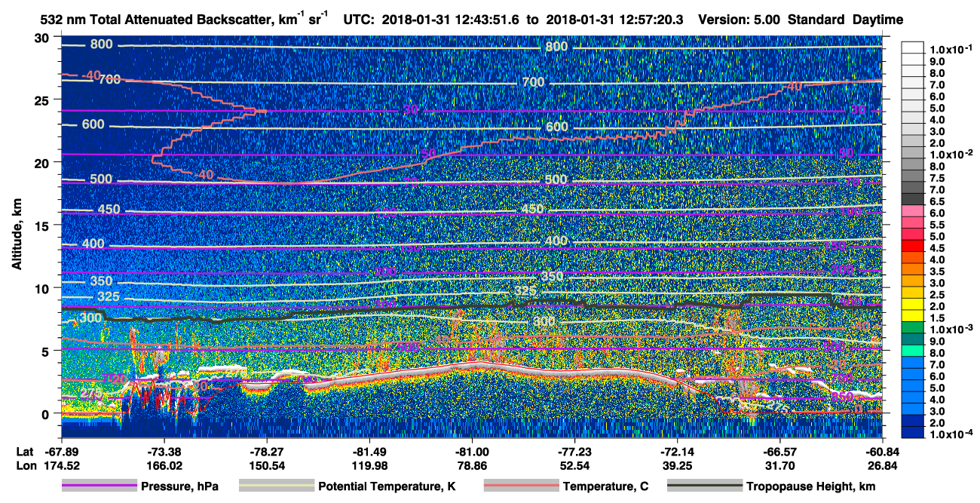Click the end time '2018-01-31 12:57:20.3'

click(614, 20)
